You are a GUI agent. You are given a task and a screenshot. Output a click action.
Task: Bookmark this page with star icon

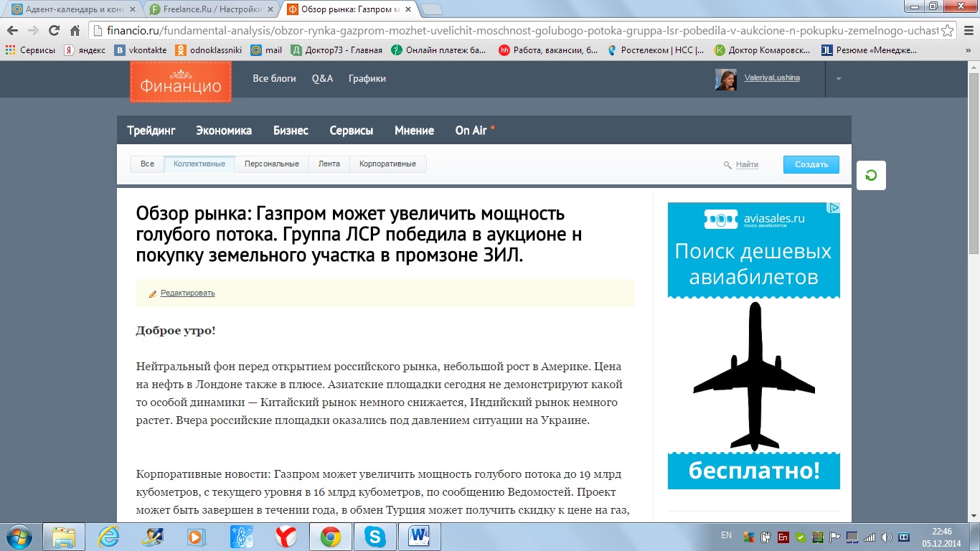point(947,31)
